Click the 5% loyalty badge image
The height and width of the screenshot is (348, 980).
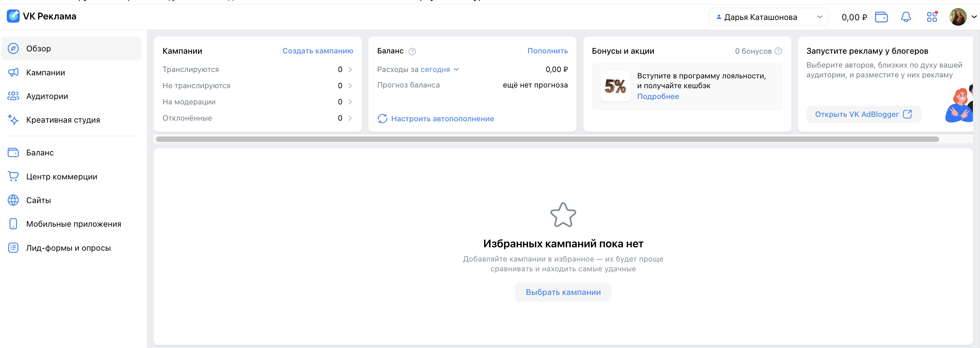click(x=615, y=86)
